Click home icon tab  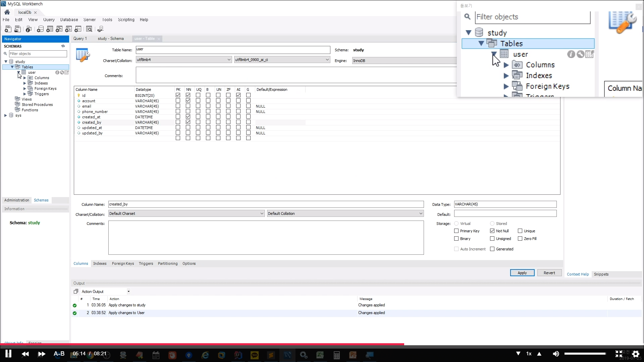tap(7, 12)
